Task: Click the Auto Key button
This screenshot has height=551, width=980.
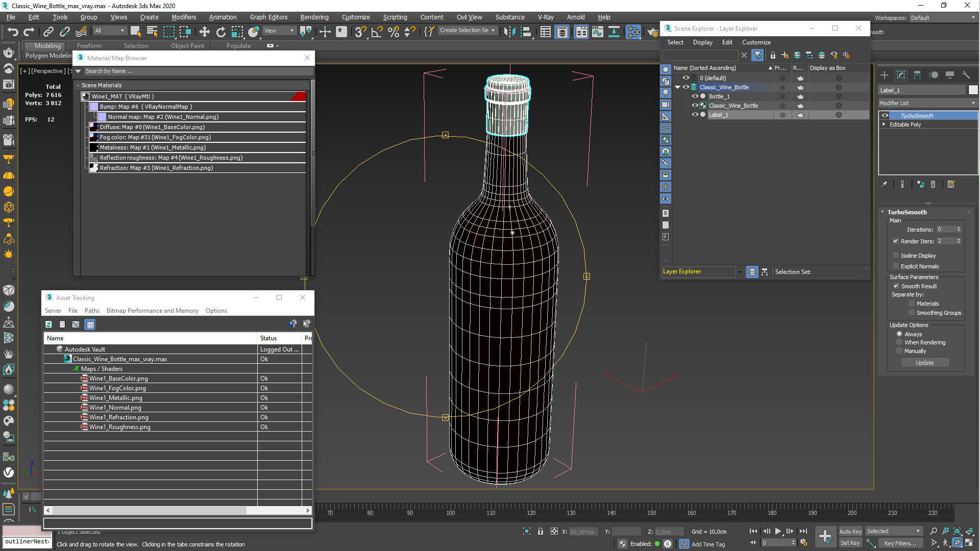Action: (x=850, y=532)
